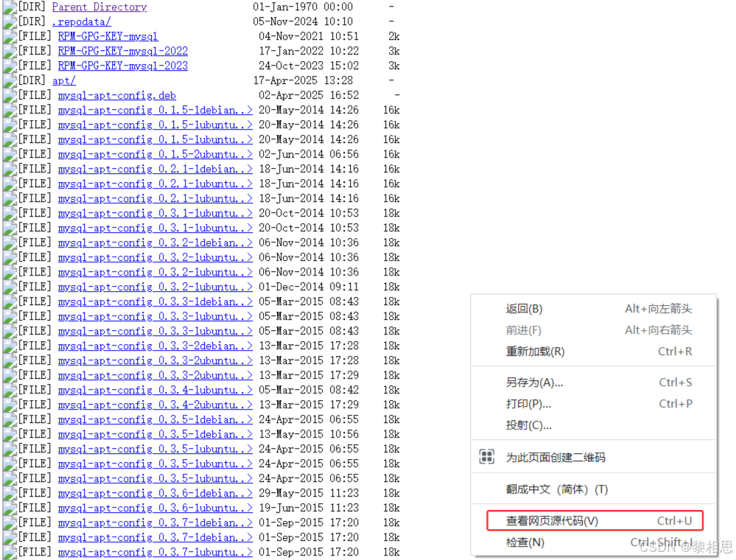Open mysql-apt-config_0.3.3-2debian link
Image resolution: width=736 pixels, height=560 pixels.
tap(155, 346)
